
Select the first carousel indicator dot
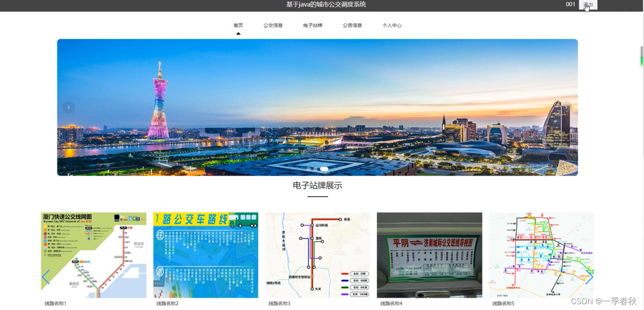pyautogui.click(x=309, y=169)
